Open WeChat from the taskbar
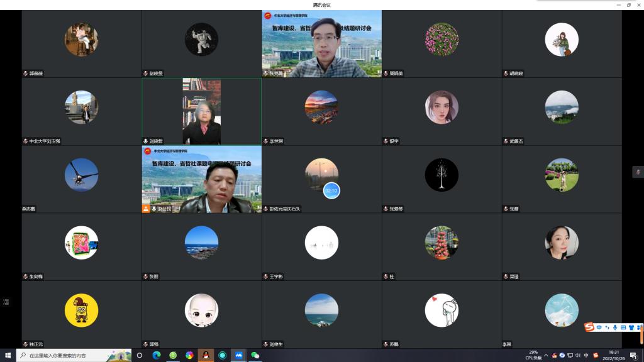This screenshot has width=644, height=362. click(255, 355)
